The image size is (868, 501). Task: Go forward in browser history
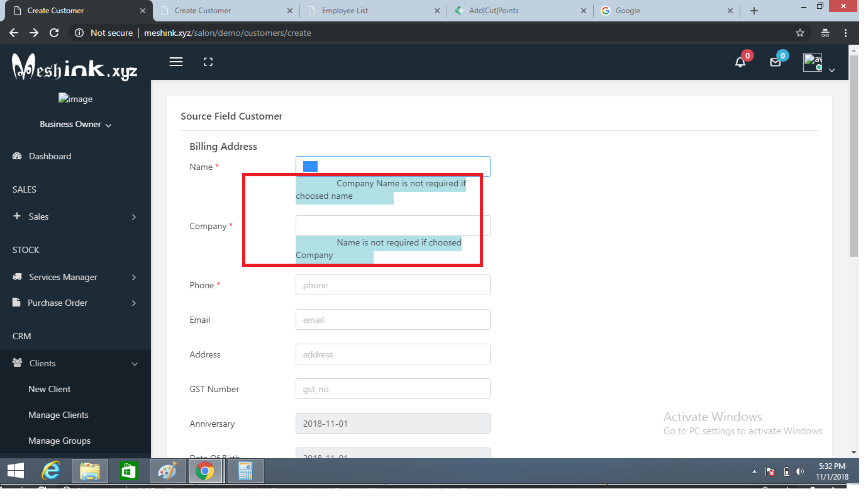pyautogui.click(x=34, y=33)
